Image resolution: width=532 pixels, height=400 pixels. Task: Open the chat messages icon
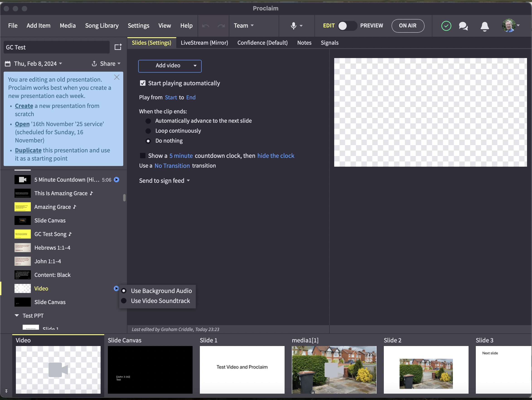[x=463, y=26]
